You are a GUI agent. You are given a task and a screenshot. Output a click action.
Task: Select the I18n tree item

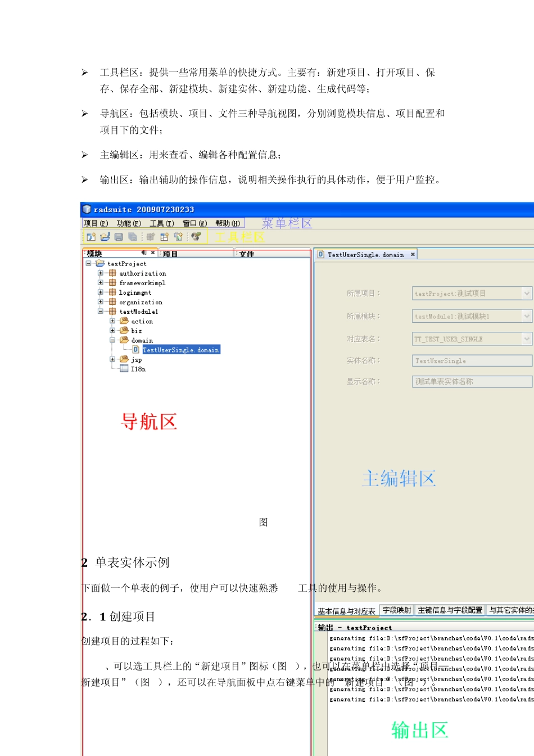(x=138, y=368)
